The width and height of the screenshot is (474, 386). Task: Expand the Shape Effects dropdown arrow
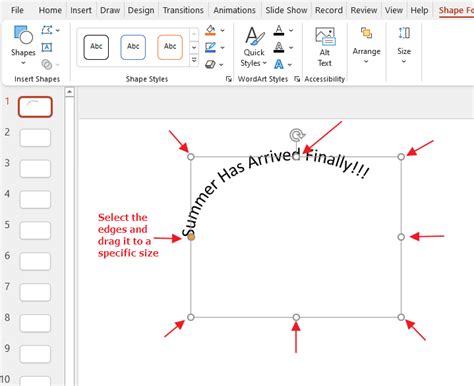point(221,64)
